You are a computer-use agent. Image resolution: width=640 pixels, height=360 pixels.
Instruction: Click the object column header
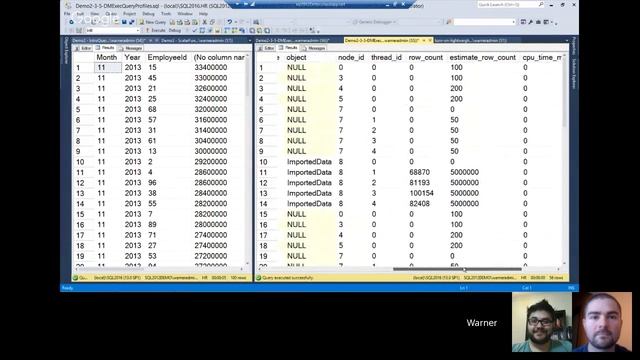click(296, 58)
